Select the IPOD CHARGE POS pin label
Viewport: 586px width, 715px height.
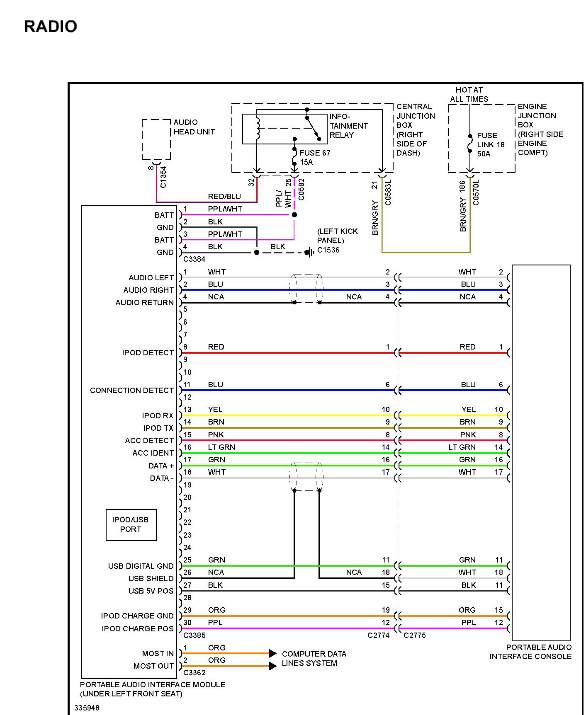pos(137,628)
